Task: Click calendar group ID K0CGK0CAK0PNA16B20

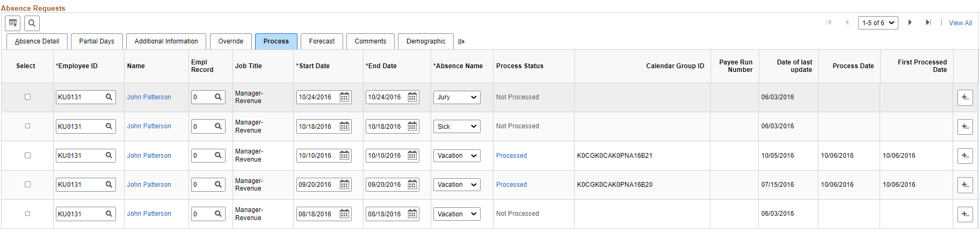Action: pyautogui.click(x=614, y=185)
